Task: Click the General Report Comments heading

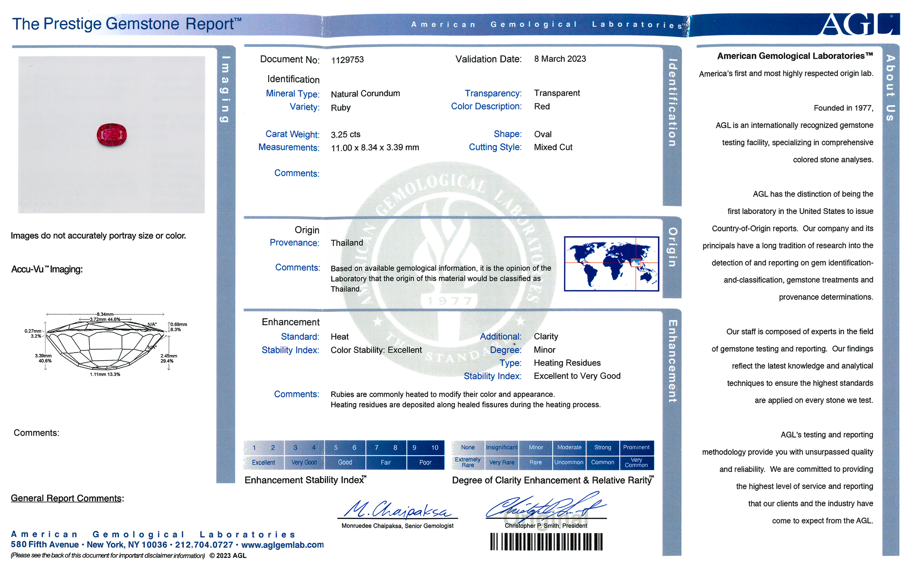Action: (67, 498)
